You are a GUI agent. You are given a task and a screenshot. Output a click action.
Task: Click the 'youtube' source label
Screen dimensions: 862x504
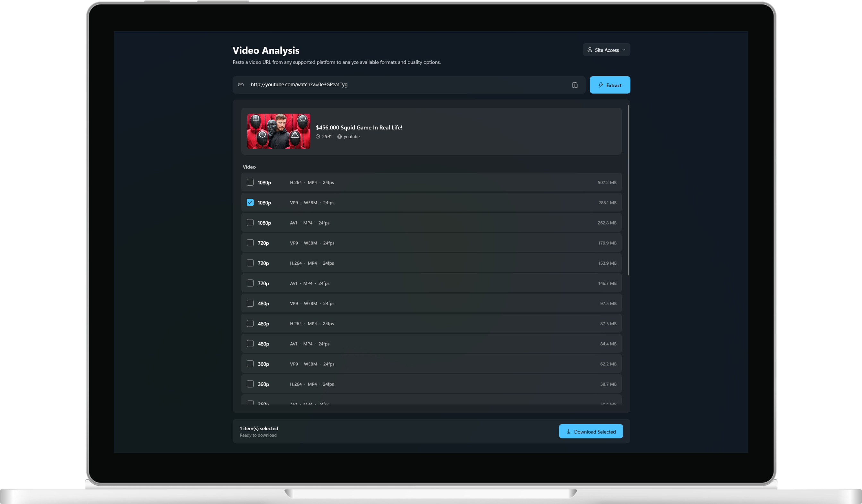tap(351, 137)
